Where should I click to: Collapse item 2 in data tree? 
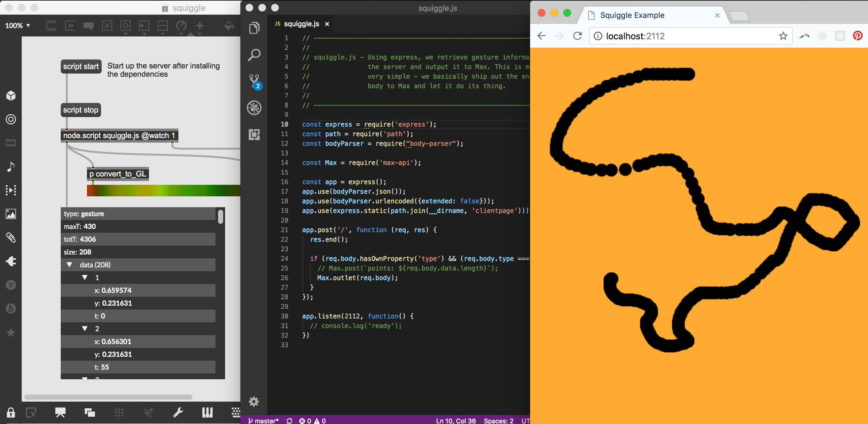[85, 329]
